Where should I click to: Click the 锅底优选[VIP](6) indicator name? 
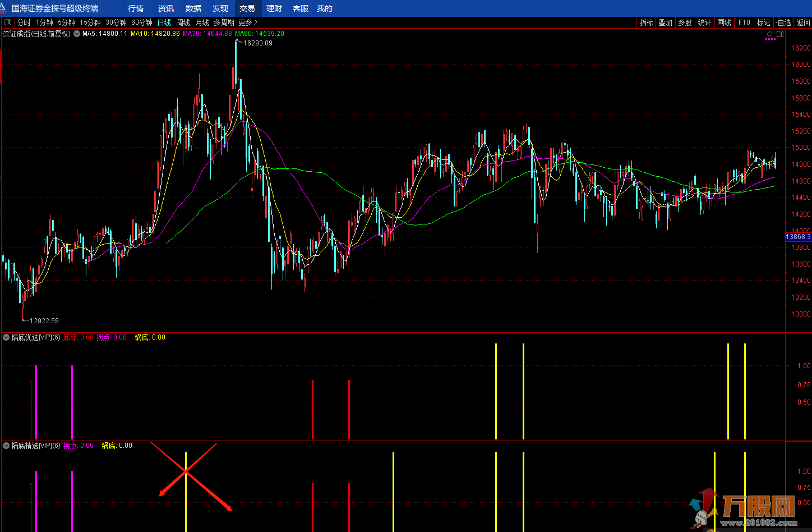click(36, 337)
